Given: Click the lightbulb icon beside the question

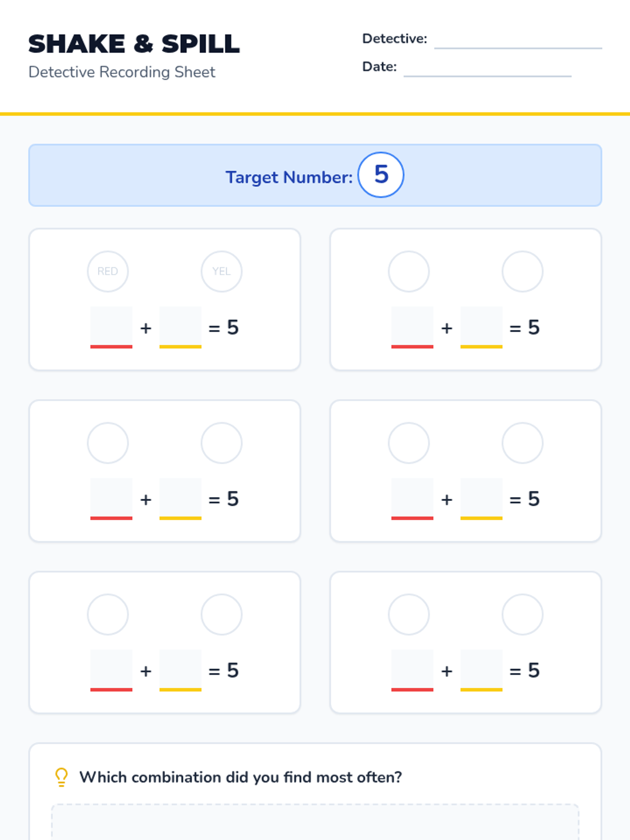Looking at the screenshot, I should (x=61, y=778).
